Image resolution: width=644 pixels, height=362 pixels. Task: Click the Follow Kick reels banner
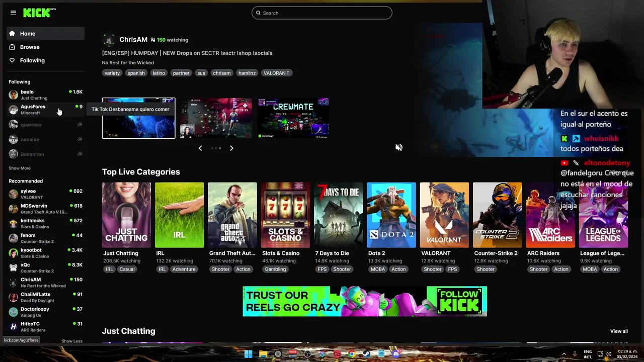pos(365,301)
